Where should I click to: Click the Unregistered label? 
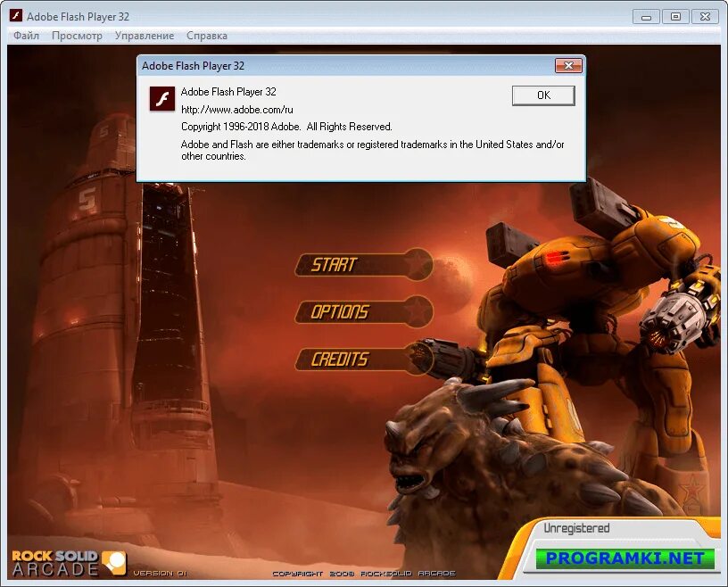tap(576, 528)
